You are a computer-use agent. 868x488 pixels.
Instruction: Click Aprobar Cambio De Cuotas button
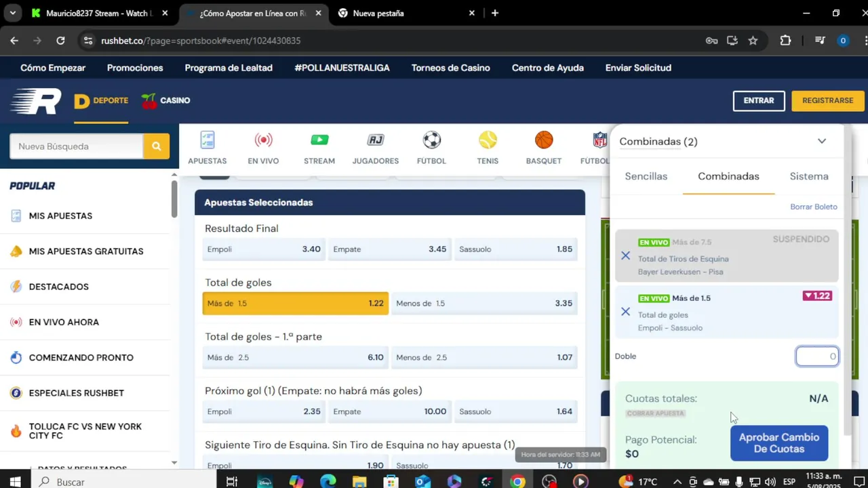click(x=779, y=443)
